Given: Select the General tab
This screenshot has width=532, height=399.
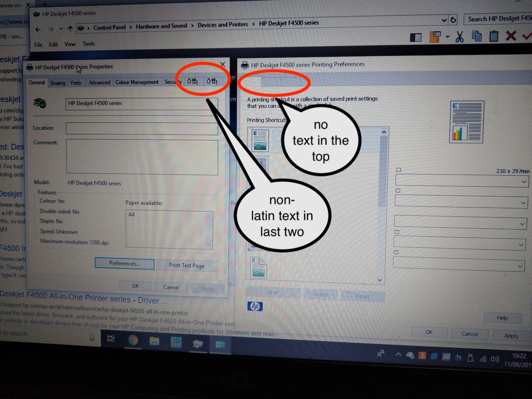Looking at the screenshot, I should click(37, 82).
